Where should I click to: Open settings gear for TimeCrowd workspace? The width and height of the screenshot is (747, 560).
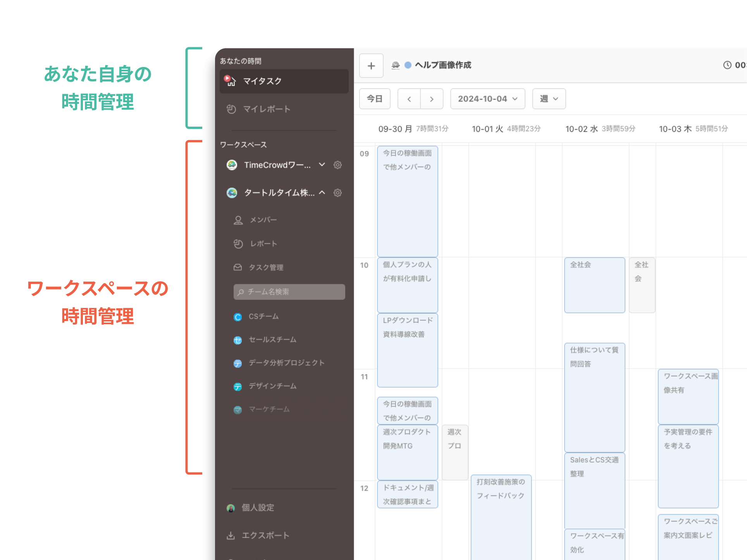point(337,165)
